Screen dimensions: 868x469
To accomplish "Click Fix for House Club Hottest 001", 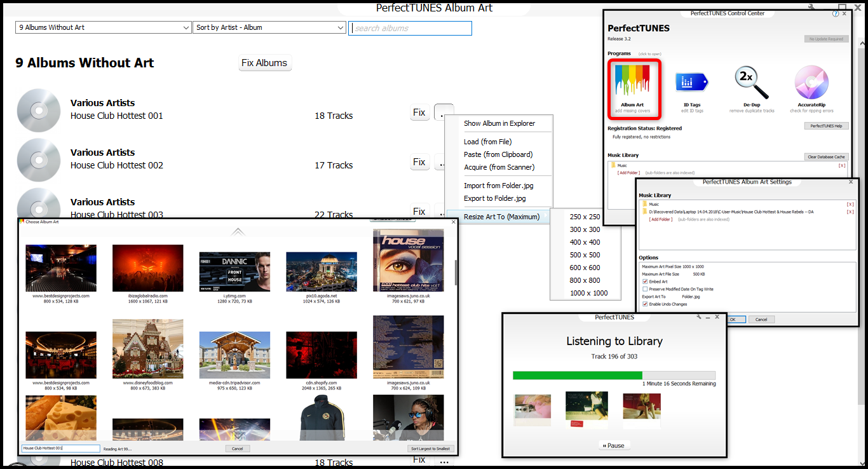I will coord(419,112).
